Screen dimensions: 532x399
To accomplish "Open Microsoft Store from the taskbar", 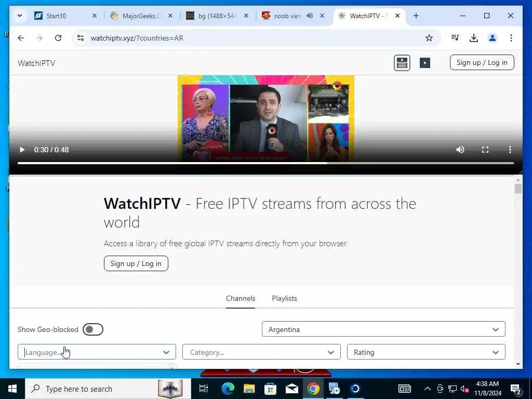I will (x=270, y=389).
